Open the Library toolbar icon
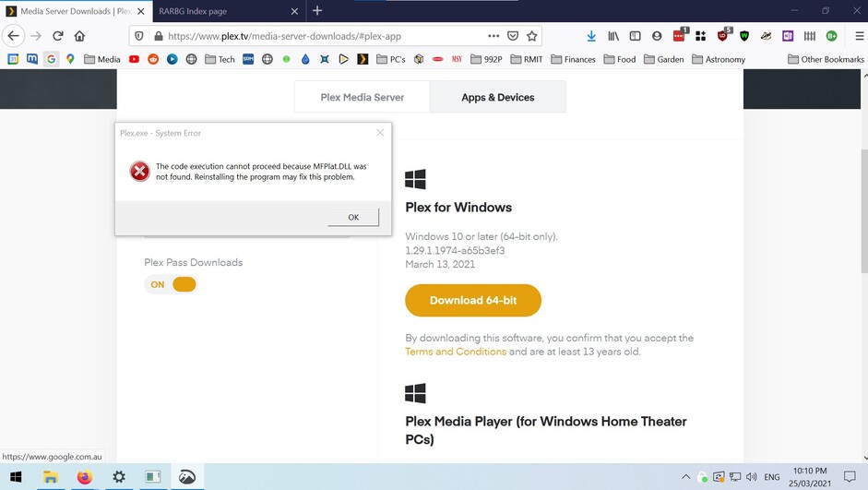 613,36
